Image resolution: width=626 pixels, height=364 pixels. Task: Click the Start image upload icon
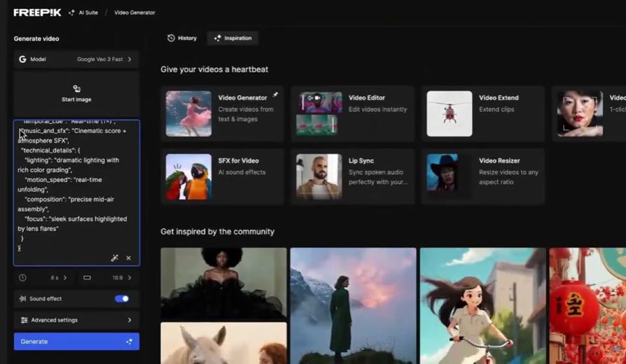tap(76, 89)
